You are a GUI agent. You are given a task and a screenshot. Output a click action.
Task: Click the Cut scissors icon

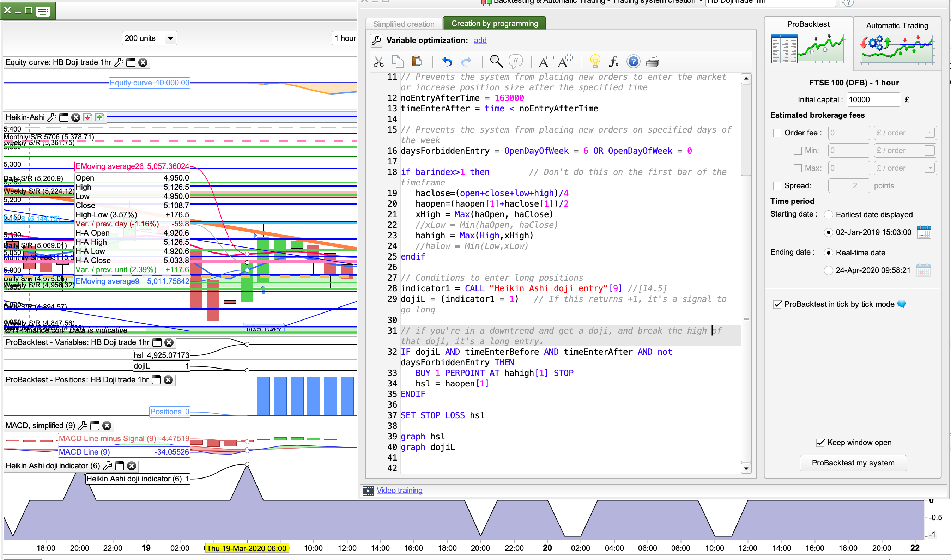coord(378,61)
